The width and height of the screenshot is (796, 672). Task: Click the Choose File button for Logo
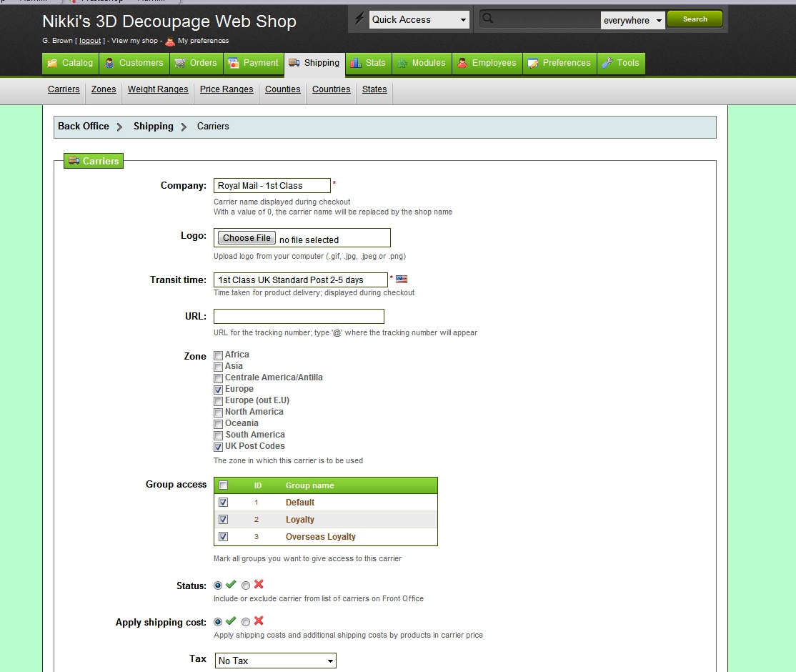(x=247, y=238)
